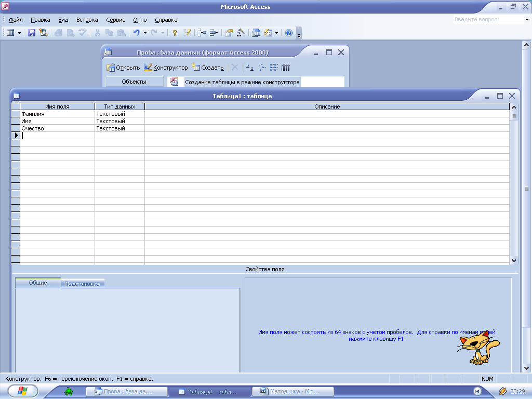Image resolution: width=532 pixels, height=399 pixels.
Task: Click the Описание column header
Action: [x=327, y=107]
